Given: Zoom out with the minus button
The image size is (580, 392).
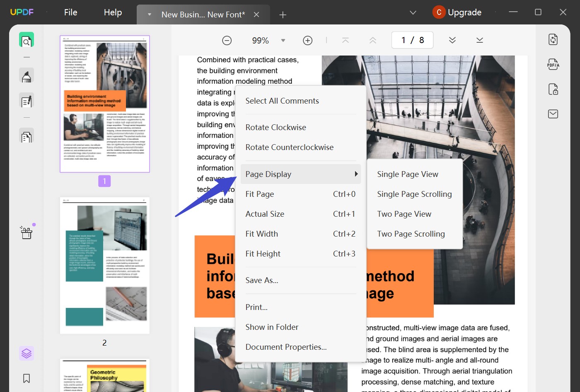Looking at the screenshot, I should [x=227, y=40].
